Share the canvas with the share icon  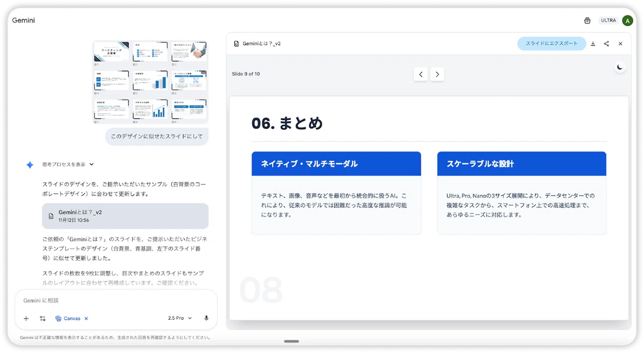(x=606, y=43)
